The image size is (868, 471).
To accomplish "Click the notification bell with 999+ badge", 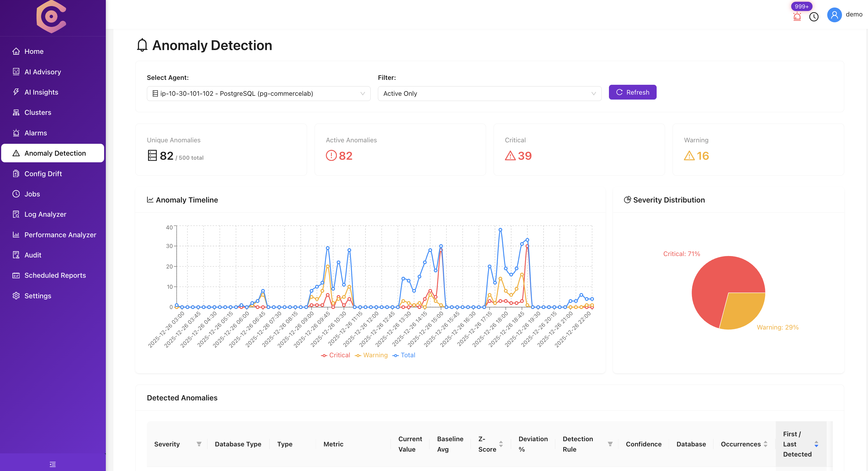I will 797,16.
